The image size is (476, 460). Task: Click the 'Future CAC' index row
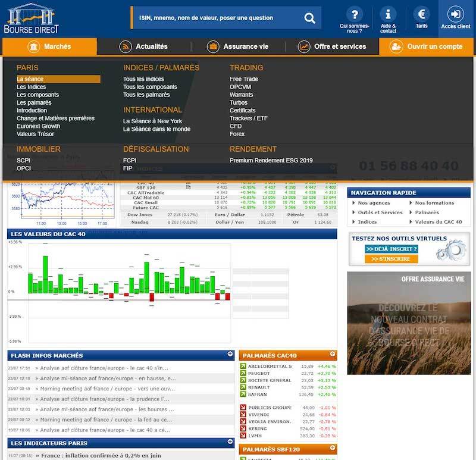pyautogui.click(x=228, y=207)
